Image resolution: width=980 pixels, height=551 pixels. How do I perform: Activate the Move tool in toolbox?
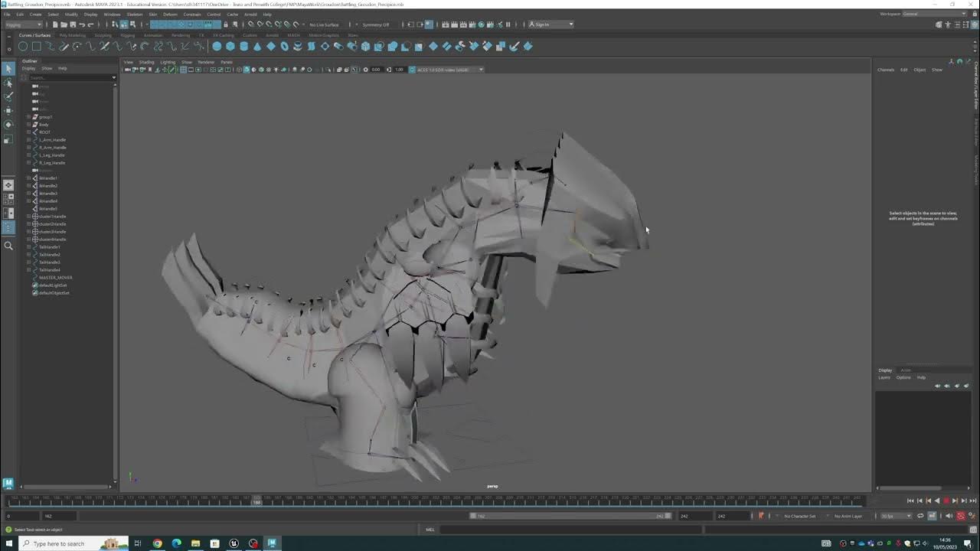point(8,110)
